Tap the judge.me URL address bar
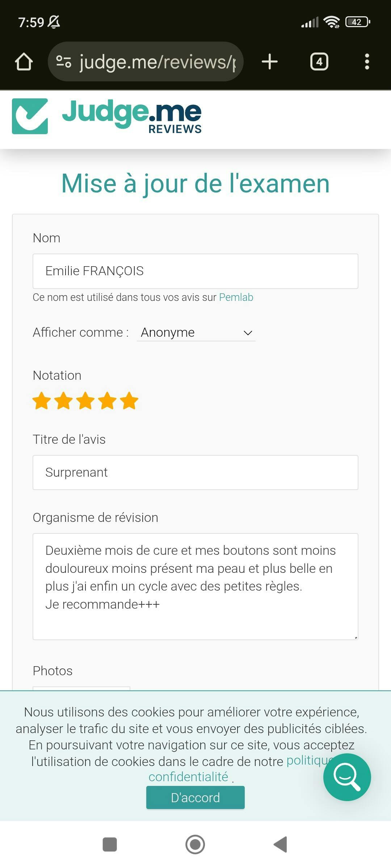 [157, 62]
